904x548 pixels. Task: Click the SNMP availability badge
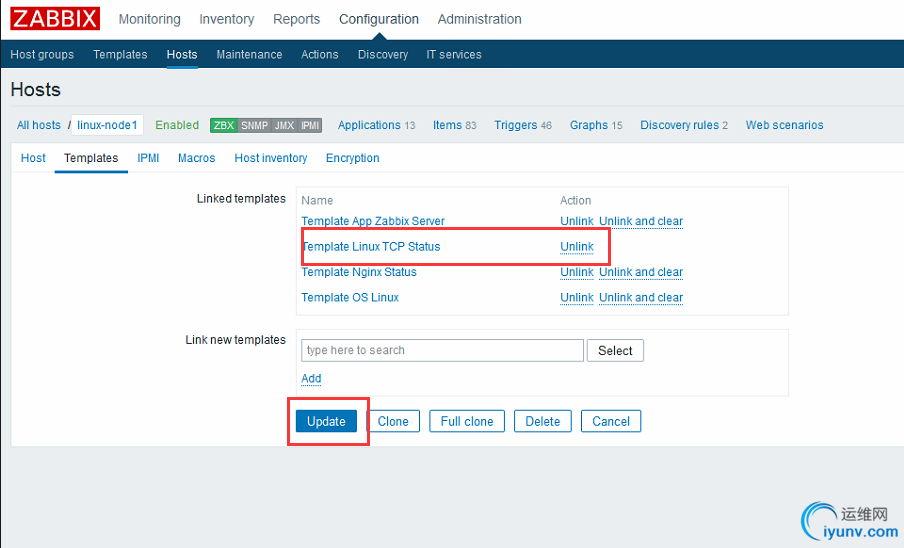254,125
